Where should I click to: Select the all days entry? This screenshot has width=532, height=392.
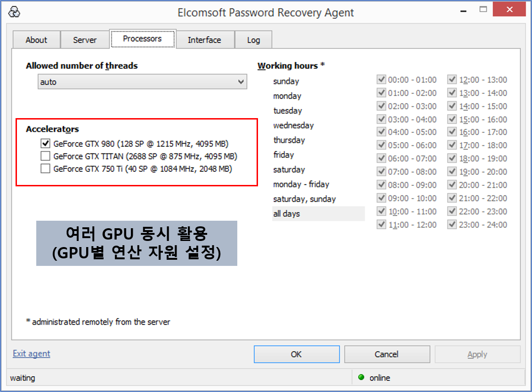coord(318,214)
